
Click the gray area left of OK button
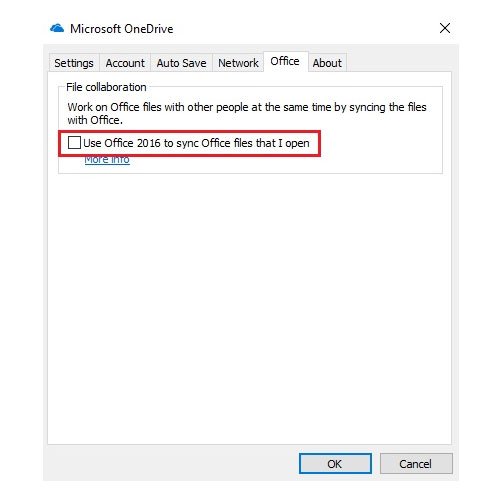172,464
